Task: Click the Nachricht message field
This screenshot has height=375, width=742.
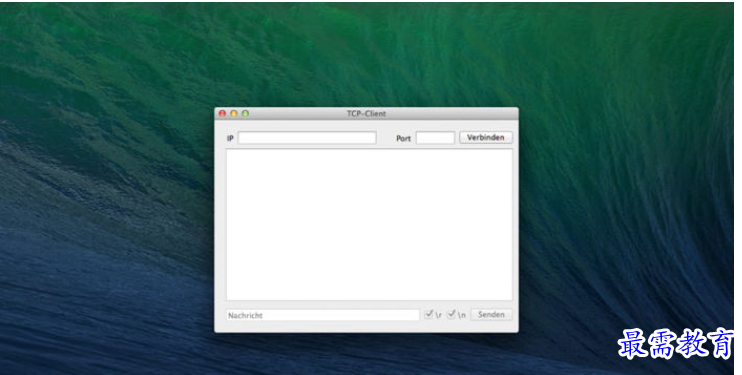Action: [323, 315]
